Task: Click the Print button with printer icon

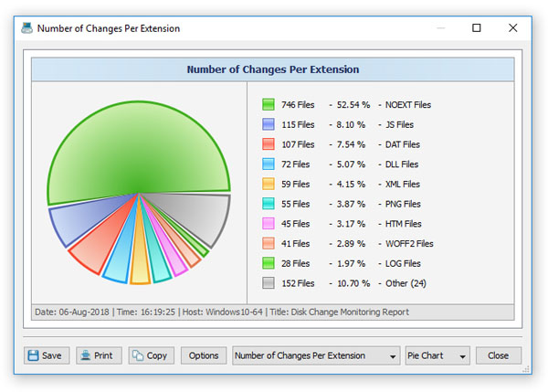Action: click(x=98, y=355)
